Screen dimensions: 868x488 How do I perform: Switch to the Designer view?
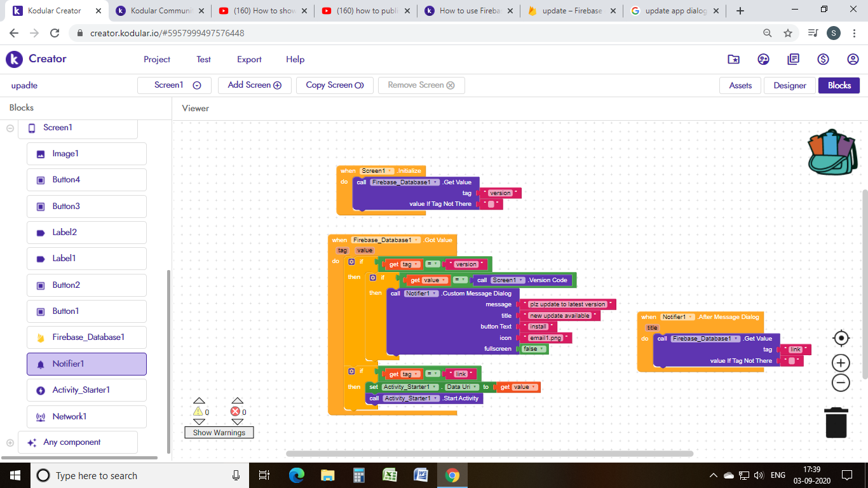(x=790, y=86)
